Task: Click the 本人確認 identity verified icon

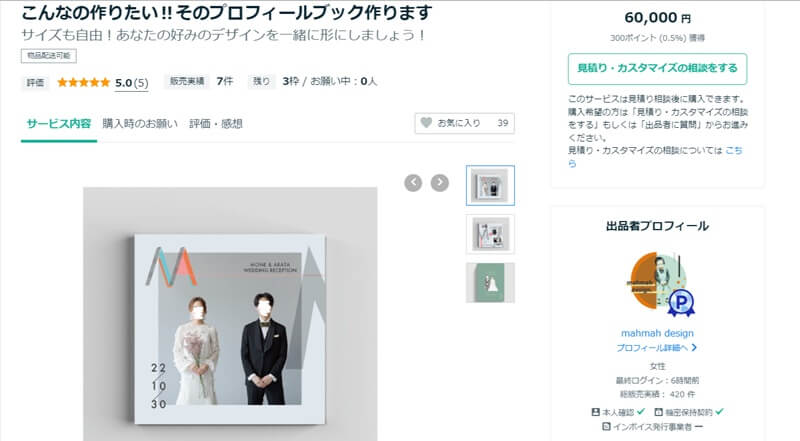Action: (597, 411)
